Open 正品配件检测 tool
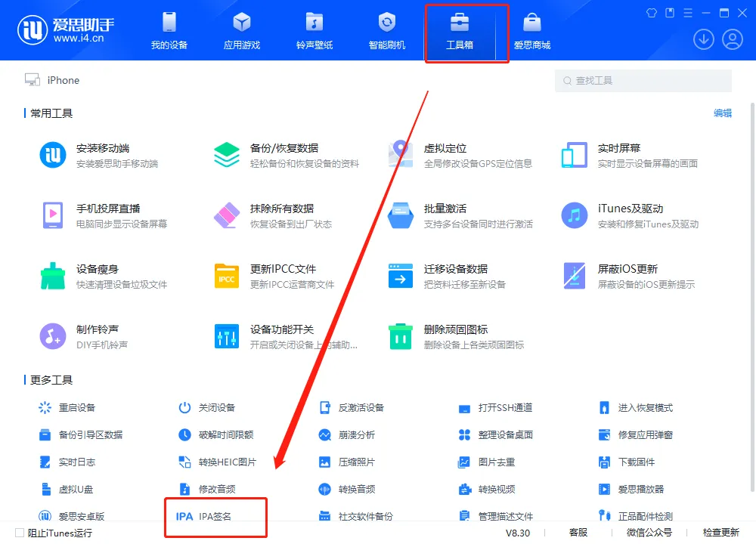The height and width of the screenshot is (544, 756). (636, 516)
